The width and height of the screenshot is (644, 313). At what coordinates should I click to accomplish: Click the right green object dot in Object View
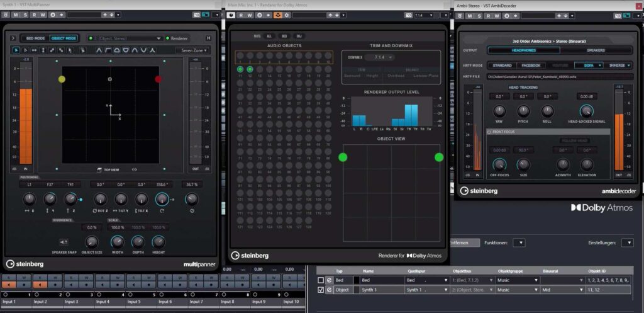pyautogui.click(x=439, y=157)
